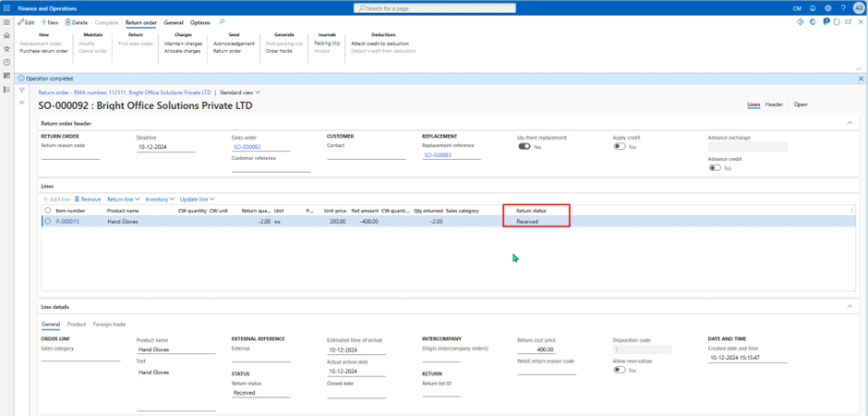868x416 pixels.
Task: Click Packing slip under Journals
Action: coord(327,43)
